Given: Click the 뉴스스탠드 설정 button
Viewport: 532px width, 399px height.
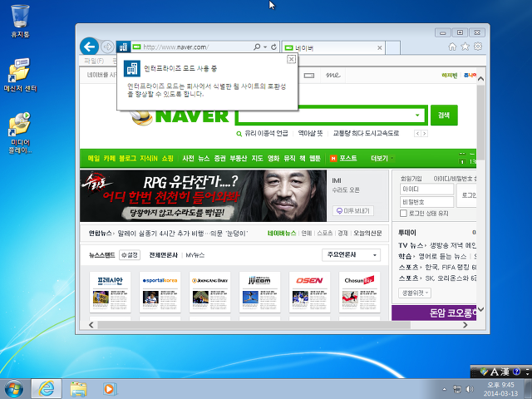Looking at the screenshot, I should tap(130, 255).
